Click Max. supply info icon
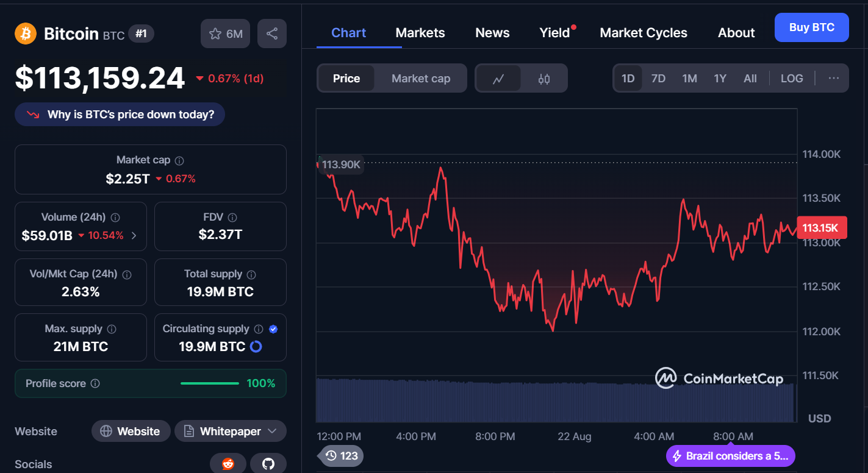This screenshot has height=473, width=868. coord(112,329)
